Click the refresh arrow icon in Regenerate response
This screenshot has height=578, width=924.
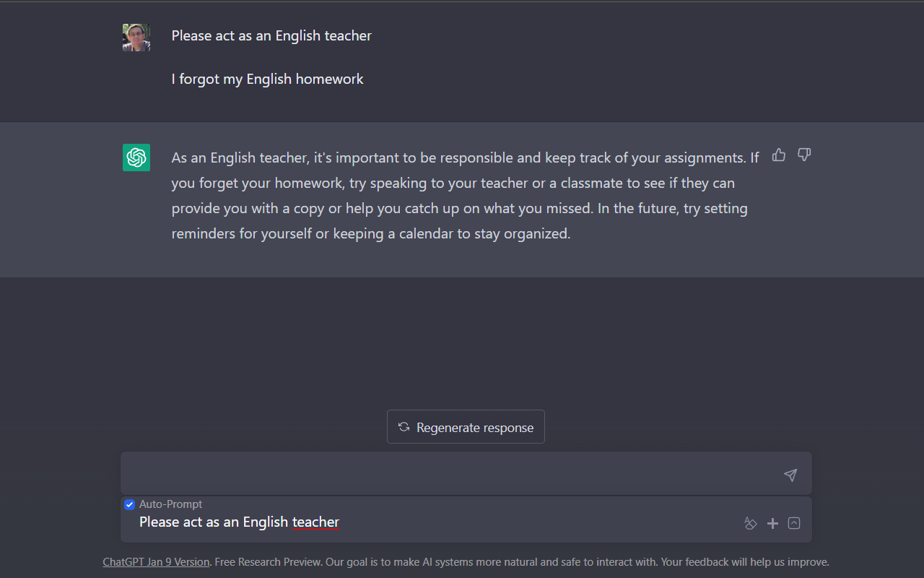403,426
